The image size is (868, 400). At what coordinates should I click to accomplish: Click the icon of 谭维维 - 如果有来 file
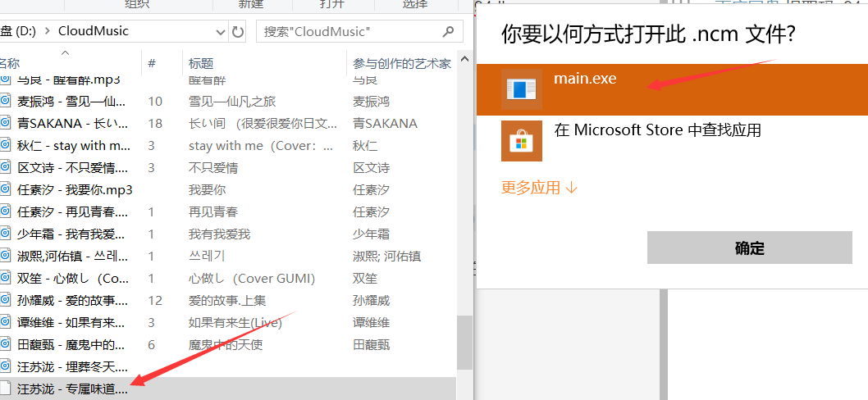point(5,323)
